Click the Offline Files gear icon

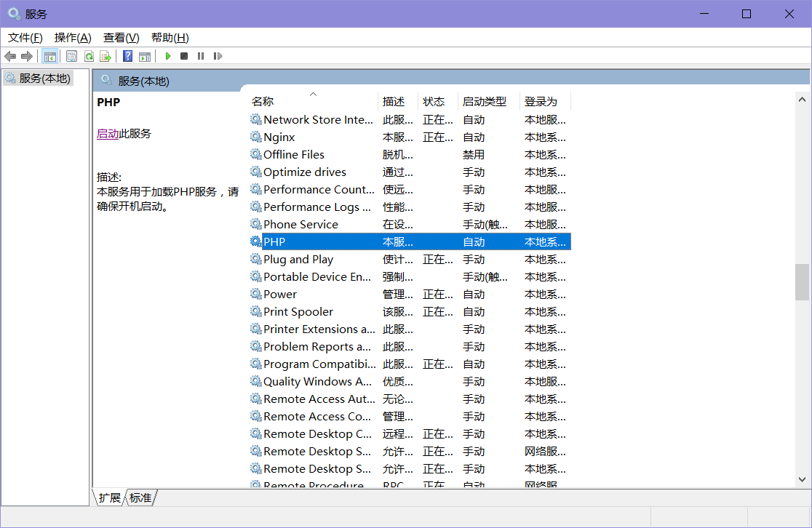[x=256, y=154]
